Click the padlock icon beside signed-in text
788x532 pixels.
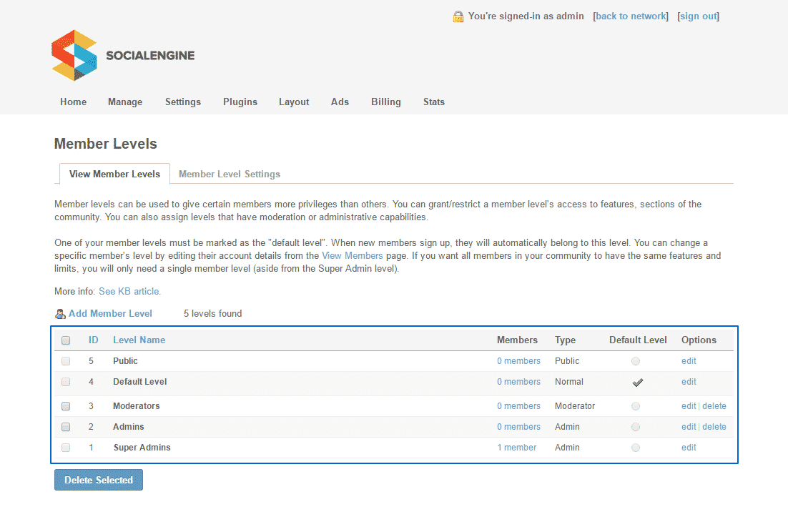pos(458,16)
